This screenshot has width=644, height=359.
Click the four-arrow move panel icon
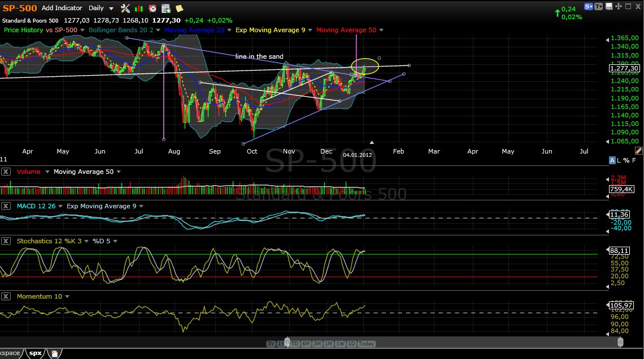pyautogui.click(x=619, y=6)
